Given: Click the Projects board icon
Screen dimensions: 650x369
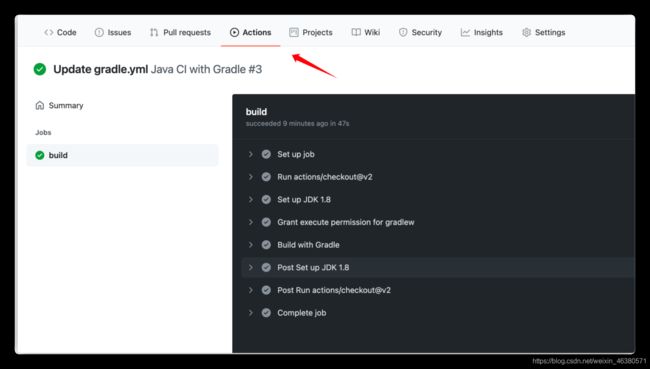Looking at the screenshot, I should point(294,32).
